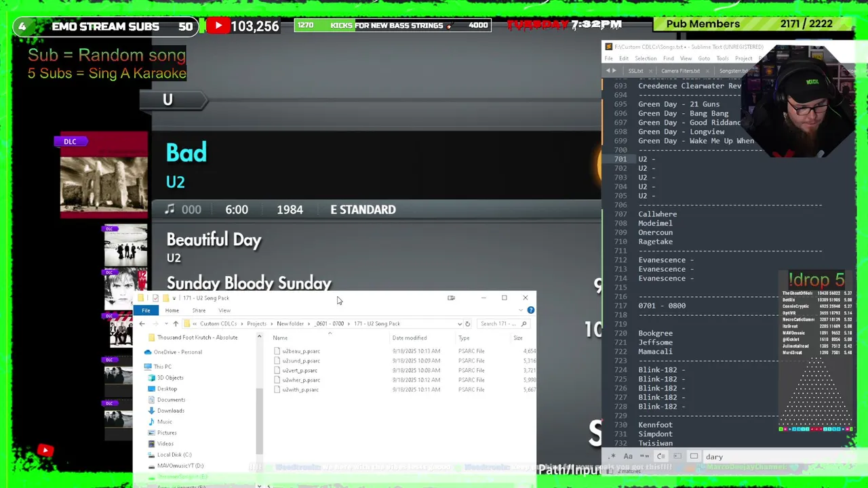
Task: Sort files by the Name column header
Action: coord(280,338)
